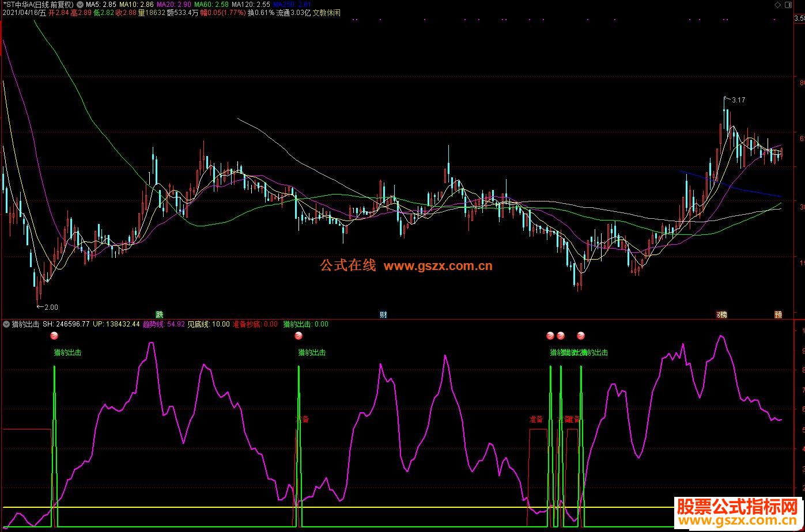The image size is (805, 532).
Task: Open dropdown arrow beside *ST中华A chart title
Action: click(x=80, y=4)
